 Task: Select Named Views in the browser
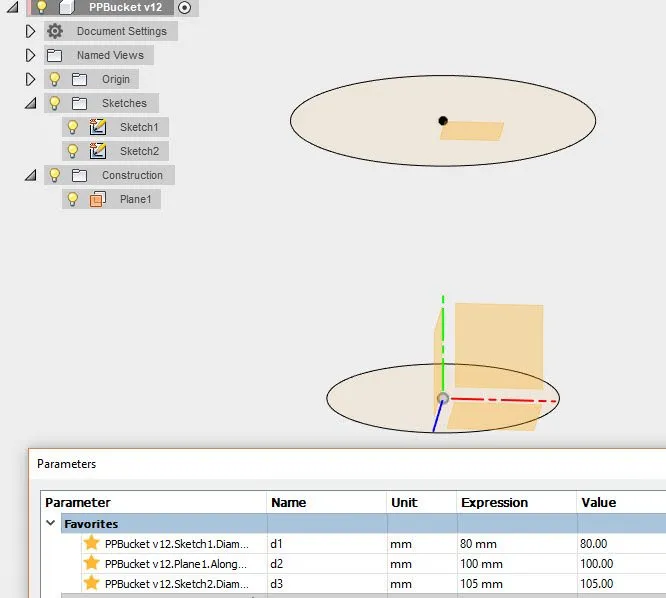point(110,55)
